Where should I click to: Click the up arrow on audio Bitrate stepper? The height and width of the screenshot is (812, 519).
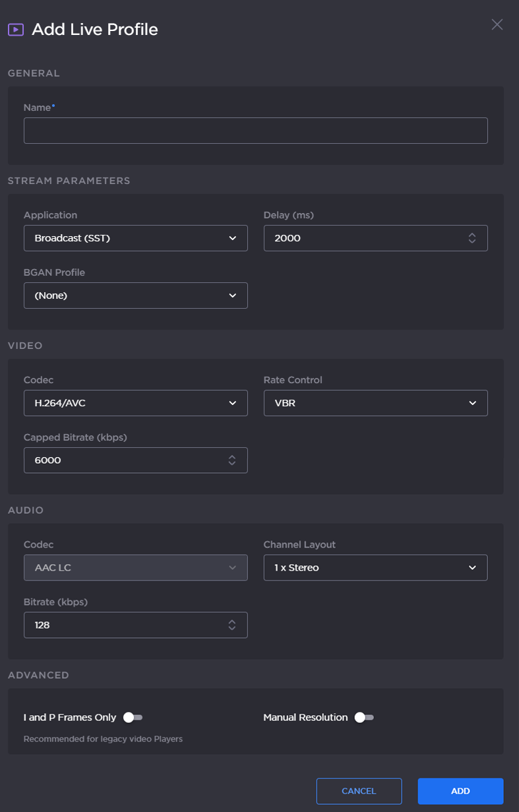[x=232, y=621]
